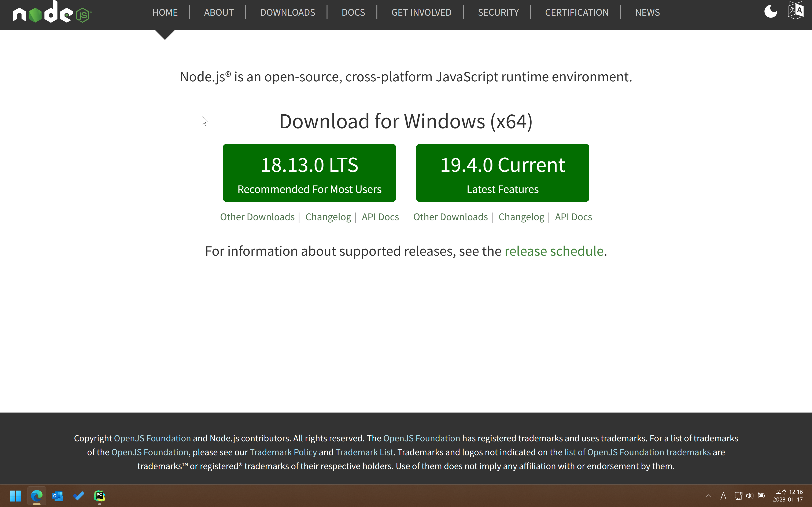Open the IME language indicator A
Screen dimensions: 812x507
[x=723, y=496]
